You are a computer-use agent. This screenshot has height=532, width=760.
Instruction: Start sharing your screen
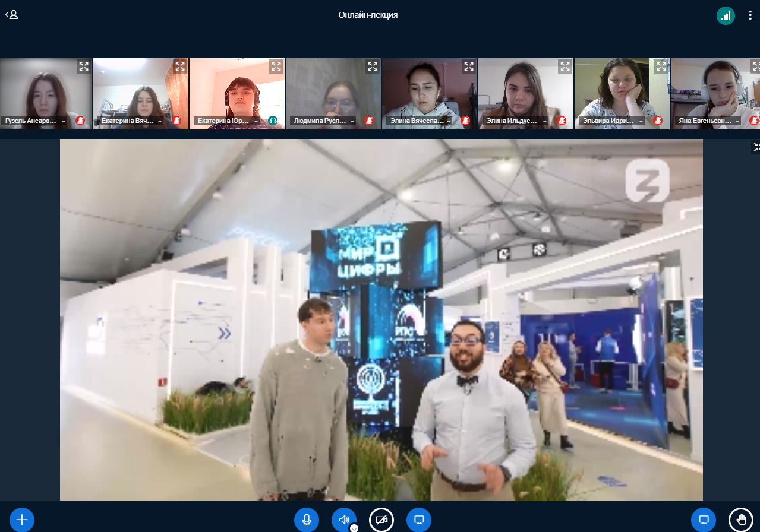(x=419, y=520)
